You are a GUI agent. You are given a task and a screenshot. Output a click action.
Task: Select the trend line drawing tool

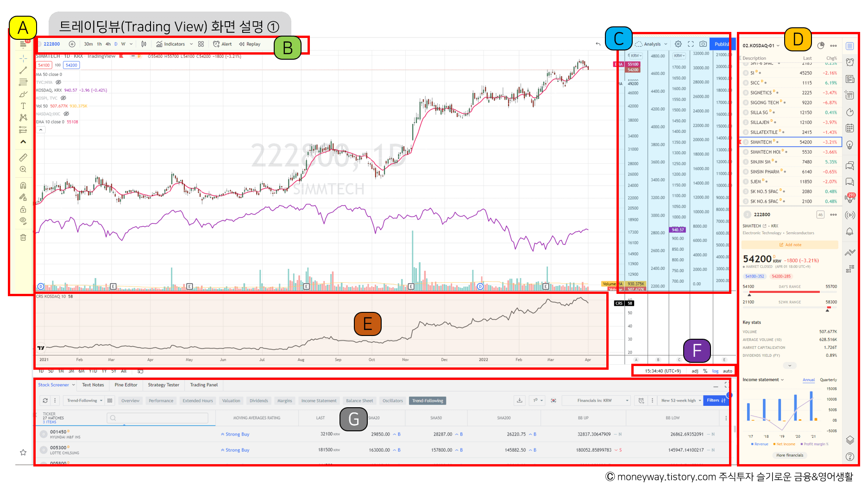[23, 70]
